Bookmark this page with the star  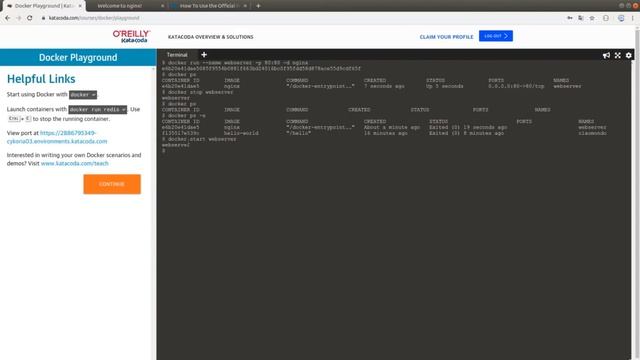592,18
